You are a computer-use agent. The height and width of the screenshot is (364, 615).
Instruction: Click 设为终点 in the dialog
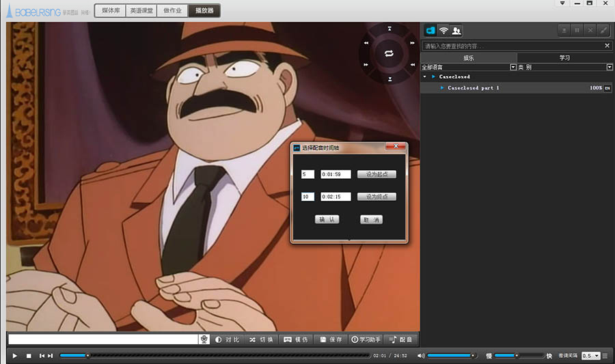(377, 197)
